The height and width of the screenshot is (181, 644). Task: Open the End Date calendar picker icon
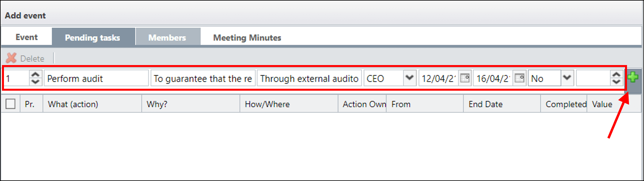tap(520, 78)
